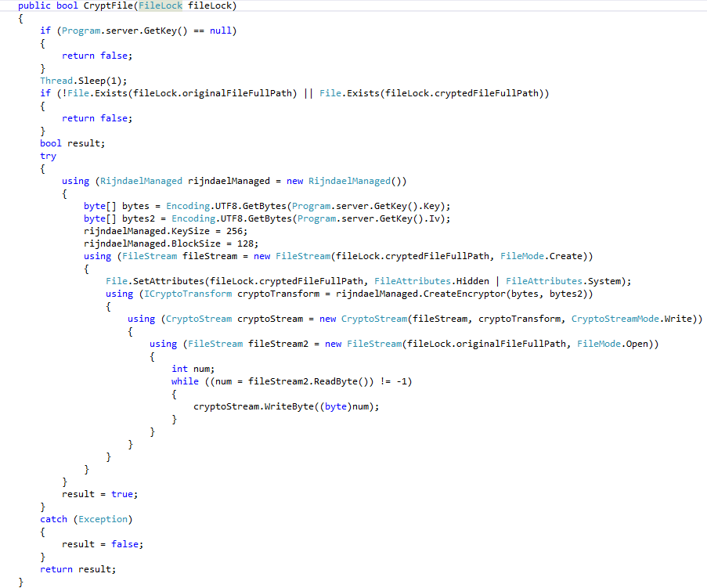Click the 'public' keyword in the method signature

tap(34, 5)
